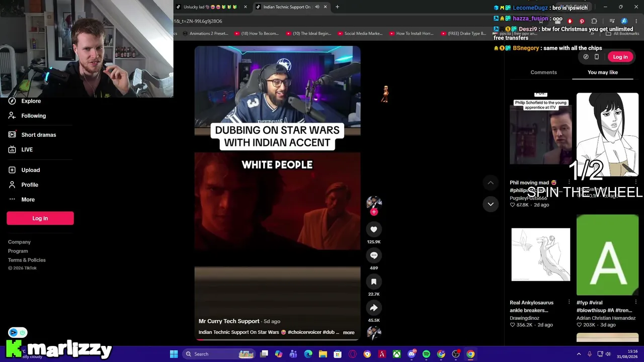Viewport: 644px width, 362px height.
Task: Close the Indian Technic Support browser tab
Action: [x=325, y=7]
